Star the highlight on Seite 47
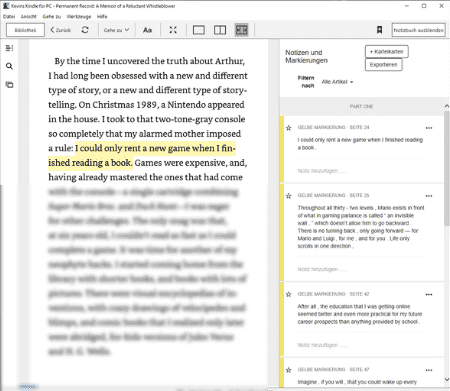450x391 pixels. coord(289,370)
